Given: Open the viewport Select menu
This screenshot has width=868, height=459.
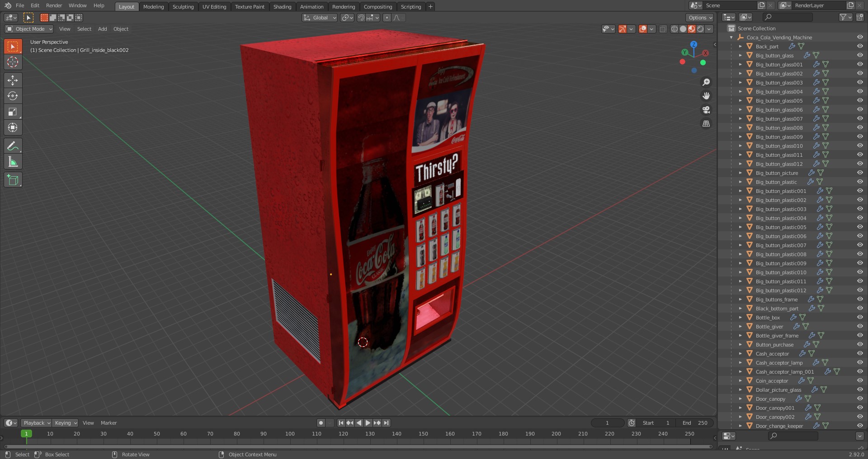Looking at the screenshot, I should [84, 29].
